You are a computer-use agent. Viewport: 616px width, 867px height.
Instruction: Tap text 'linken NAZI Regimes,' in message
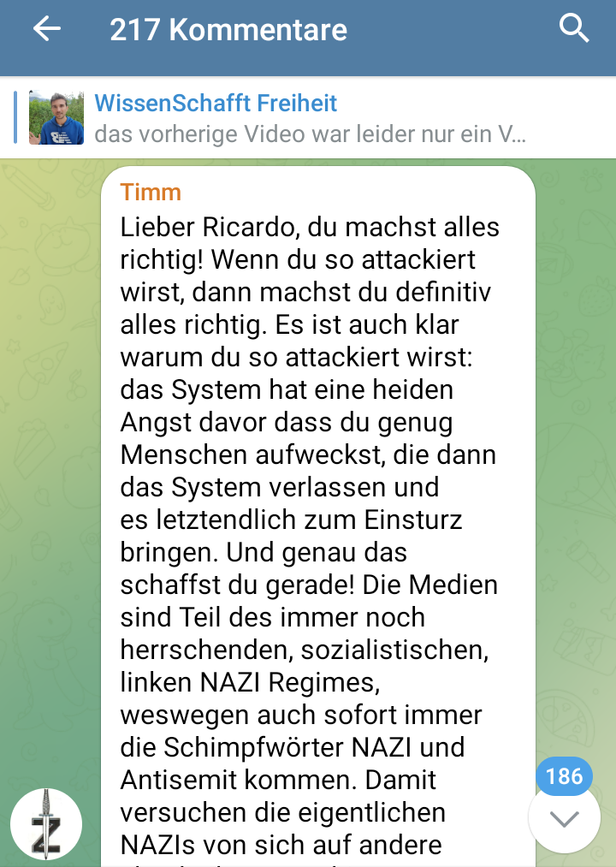click(250, 682)
